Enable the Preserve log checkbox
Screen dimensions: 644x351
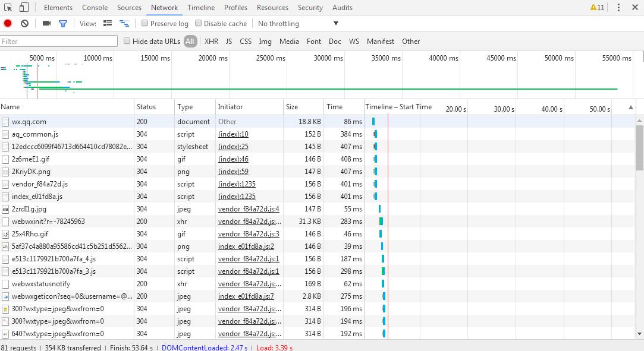144,24
